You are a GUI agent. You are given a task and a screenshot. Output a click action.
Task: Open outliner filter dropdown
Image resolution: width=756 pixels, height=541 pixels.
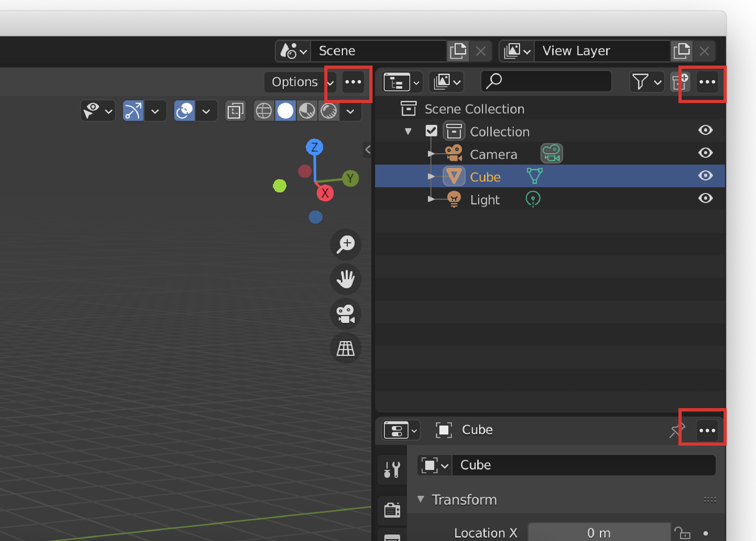tap(647, 82)
